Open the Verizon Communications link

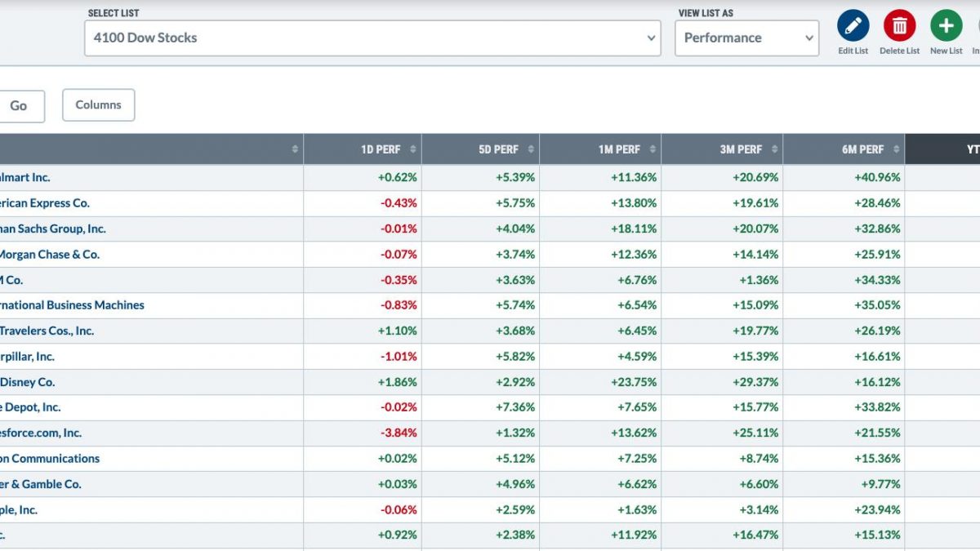(50, 459)
